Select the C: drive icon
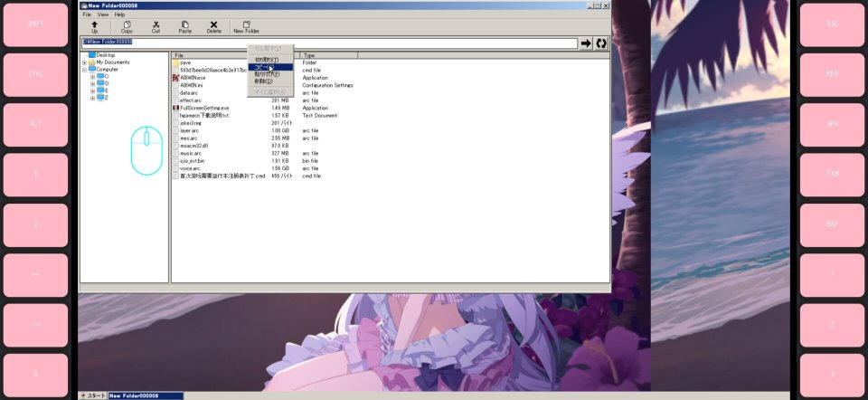868x400 pixels. pos(100,76)
